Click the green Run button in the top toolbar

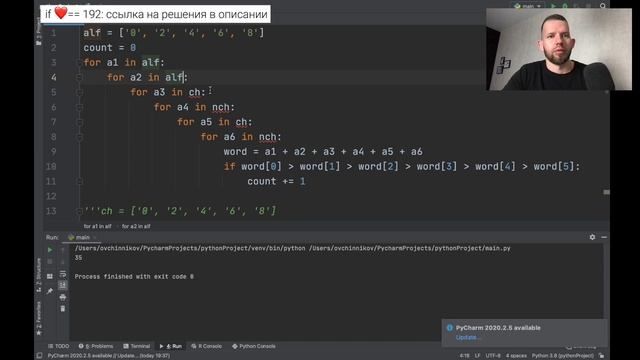[x=553, y=6]
